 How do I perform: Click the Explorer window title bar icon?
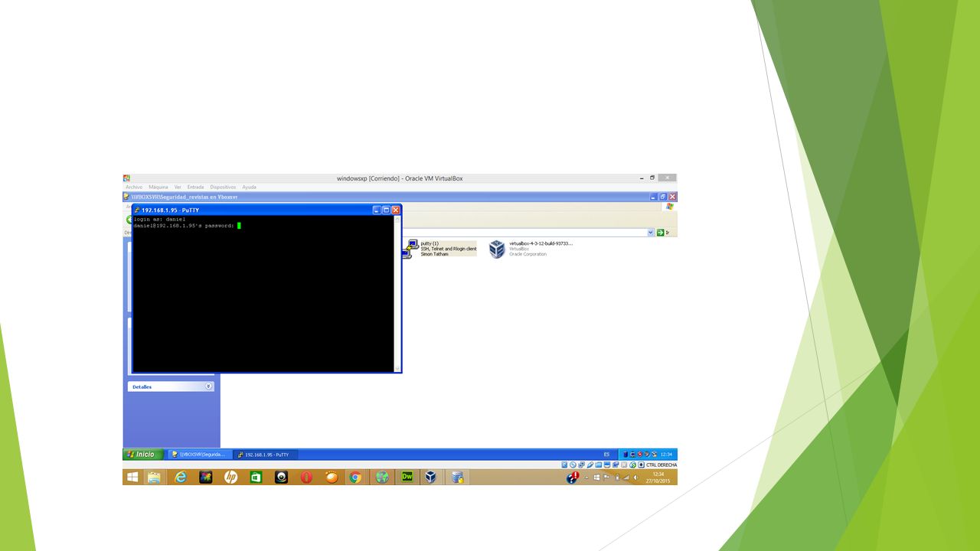point(127,197)
